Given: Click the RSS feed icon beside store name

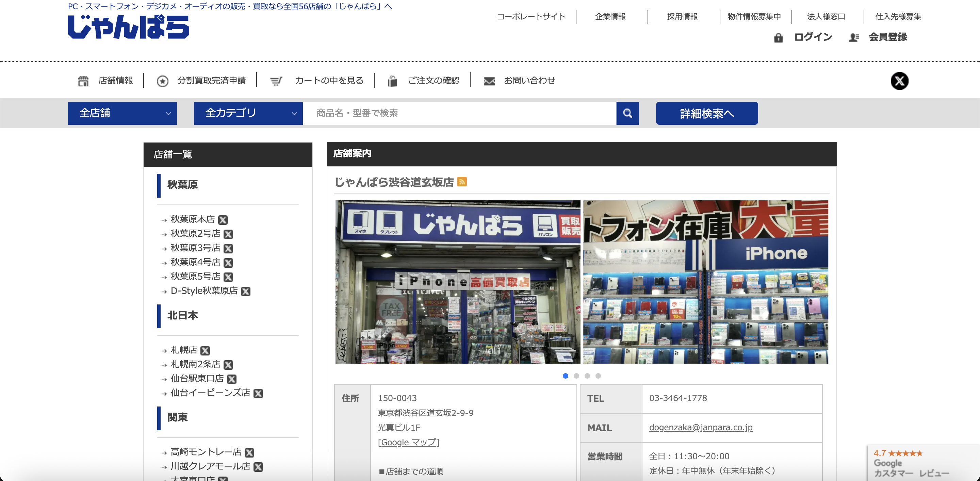Looking at the screenshot, I should 462,182.
